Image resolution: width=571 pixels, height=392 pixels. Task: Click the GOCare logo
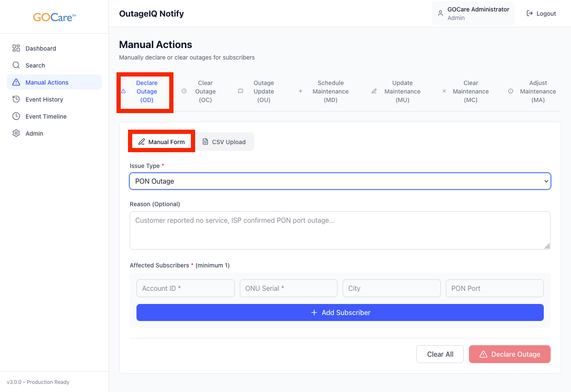coord(54,17)
